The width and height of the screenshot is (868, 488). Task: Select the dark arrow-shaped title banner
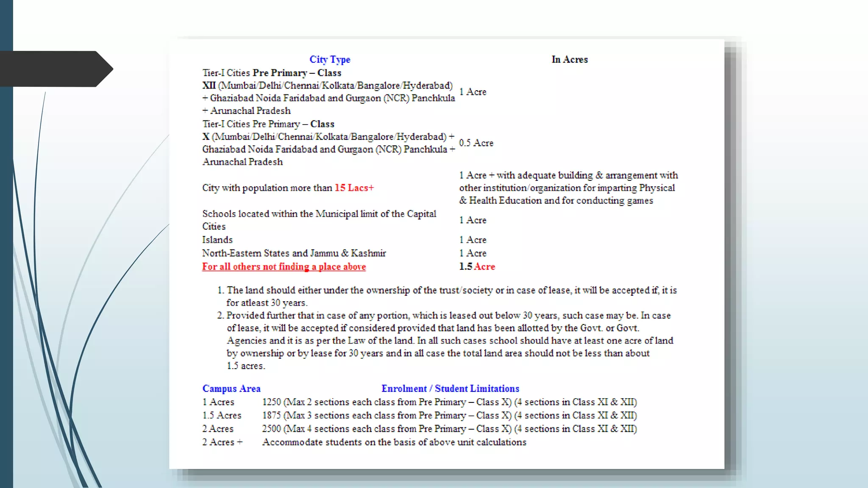coord(55,69)
